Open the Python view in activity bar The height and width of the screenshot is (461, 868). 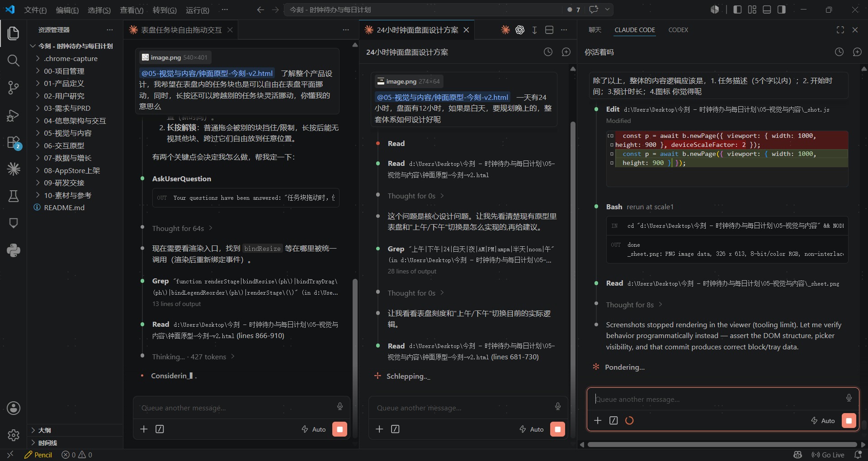pyautogui.click(x=14, y=250)
